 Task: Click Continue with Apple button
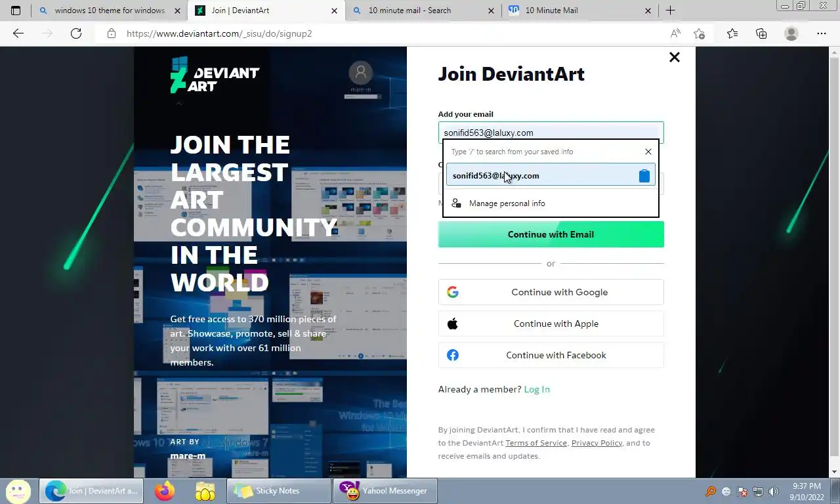tap(551, 324)
